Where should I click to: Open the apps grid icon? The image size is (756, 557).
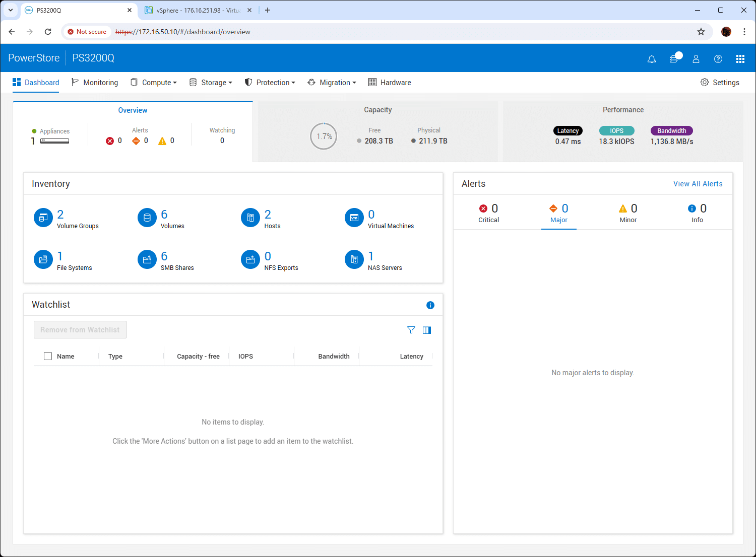740,59
